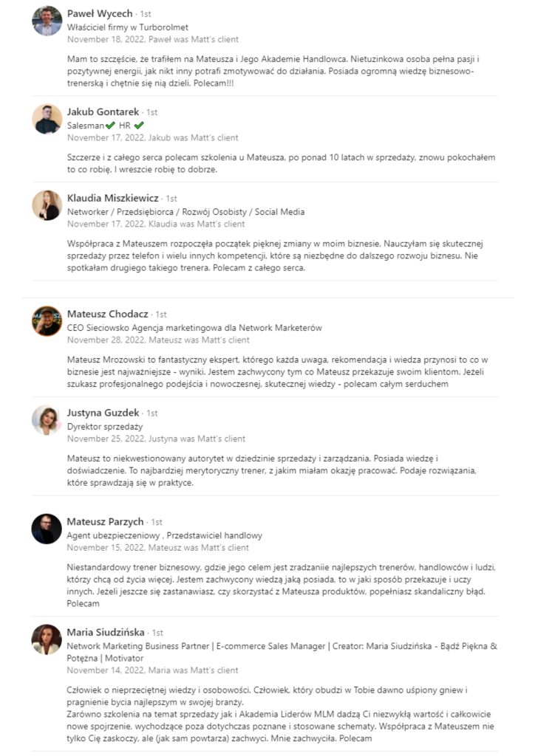The height and width of the screenshot is (756, 535).
Task: Click the 'CEO Sieciowsko Agencja marketingowa' headline
Action: tap(194, 327)
